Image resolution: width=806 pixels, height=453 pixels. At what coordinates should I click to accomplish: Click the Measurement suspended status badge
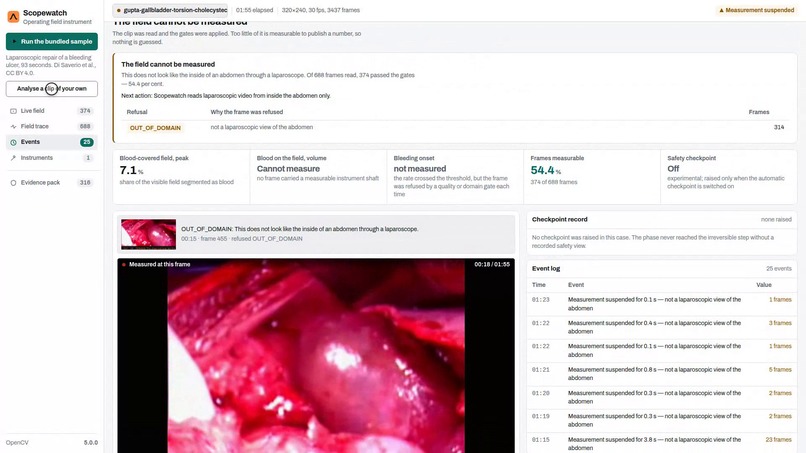pyautogui.click(x=756, y=10)
